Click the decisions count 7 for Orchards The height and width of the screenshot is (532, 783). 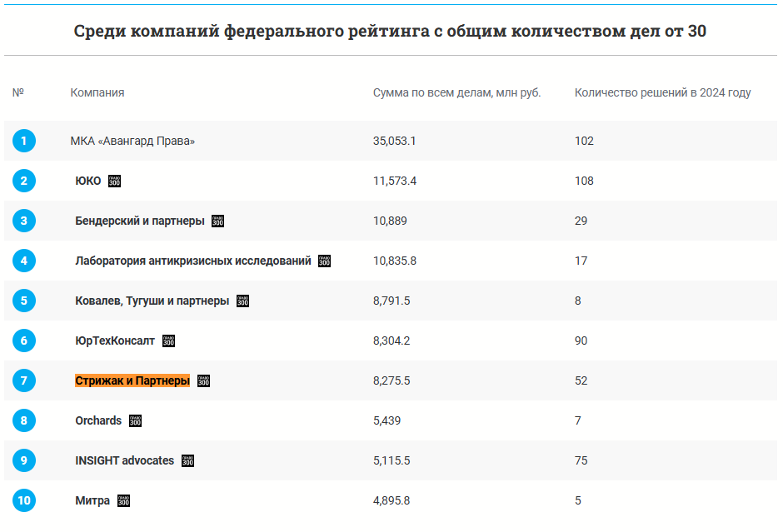tap(578, 420)
